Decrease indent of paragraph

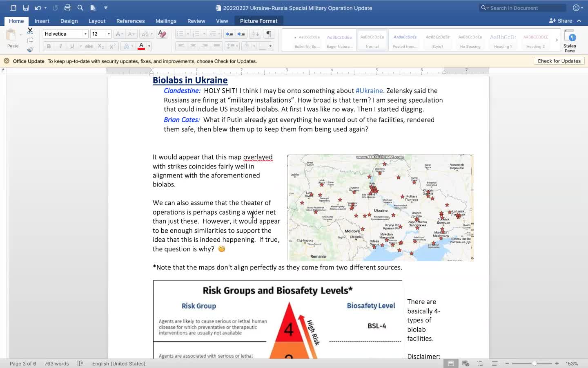[229, 34]
